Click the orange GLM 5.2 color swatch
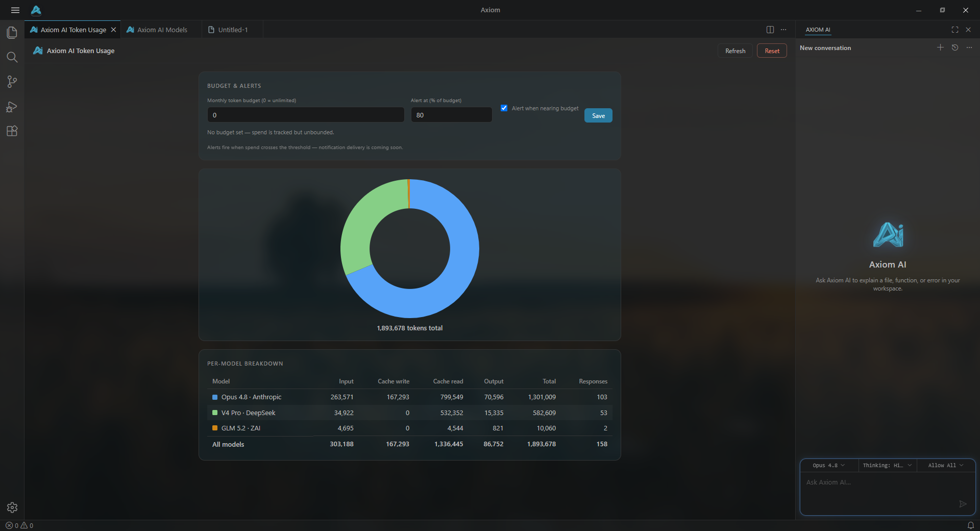This screenshot has height=531, width=980. click(x=215, y=428)
